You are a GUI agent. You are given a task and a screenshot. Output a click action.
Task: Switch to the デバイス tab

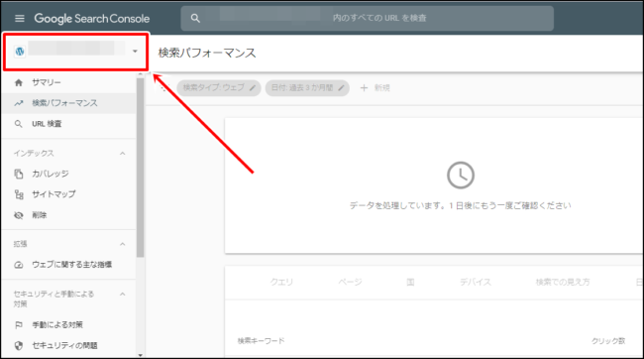(476, 282)
